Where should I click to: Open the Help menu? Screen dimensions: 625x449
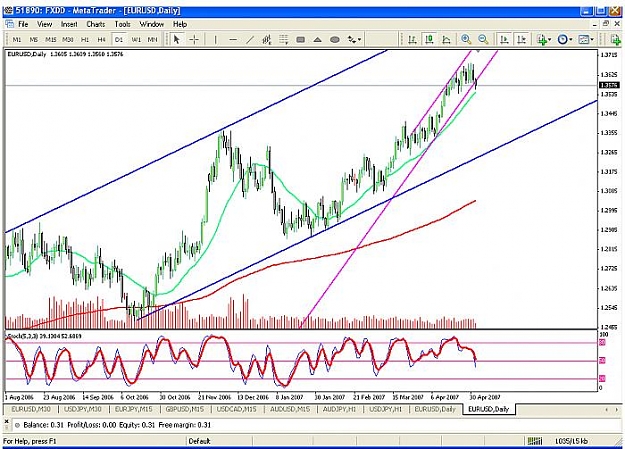coord(180,24)
